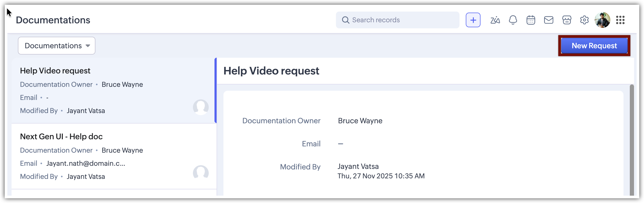This screenshot has height=203, width=644.
Task: Click the New Request button
Action: click(594, 46)
